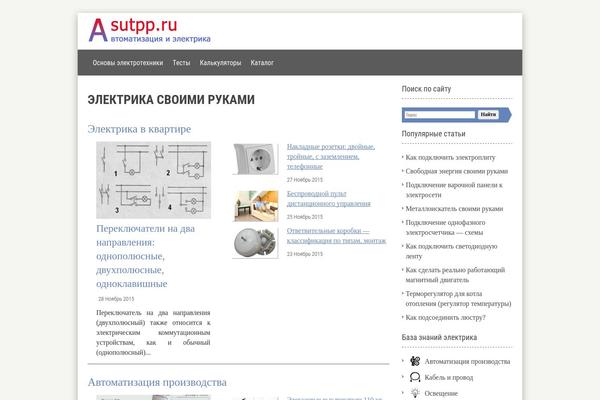Click the Поиск по сайту heading
600x400 pixels.
[x=426, y=89]
